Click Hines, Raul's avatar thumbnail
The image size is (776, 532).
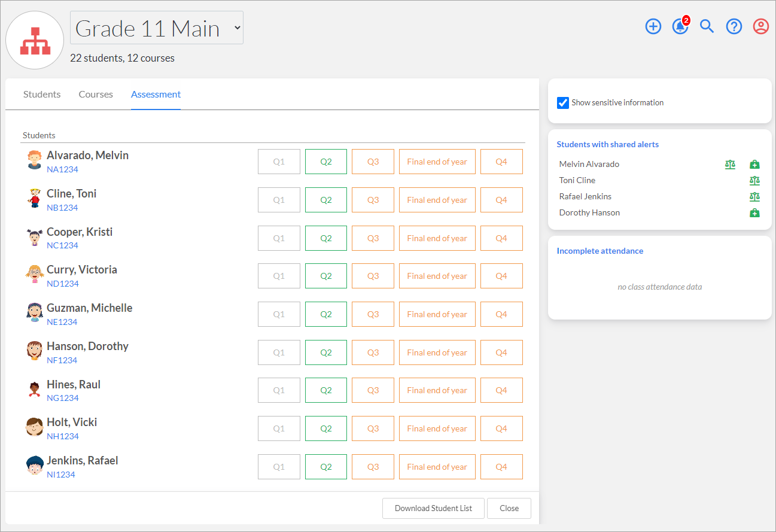(34, 390)
